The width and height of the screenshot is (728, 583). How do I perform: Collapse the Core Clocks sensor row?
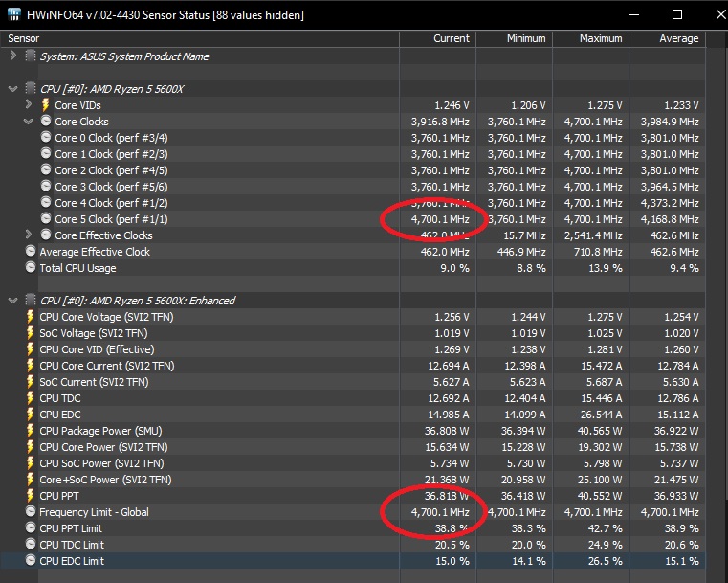[29, 122]
